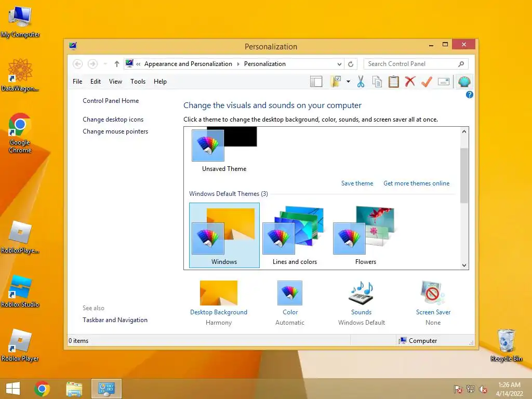Click the Back navigation arrow
532x399 pixels.
tap(78, 64)
